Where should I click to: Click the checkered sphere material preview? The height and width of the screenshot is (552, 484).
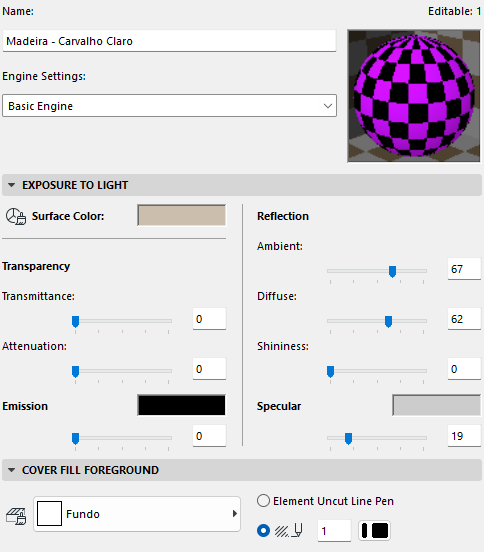click(414, 96)
